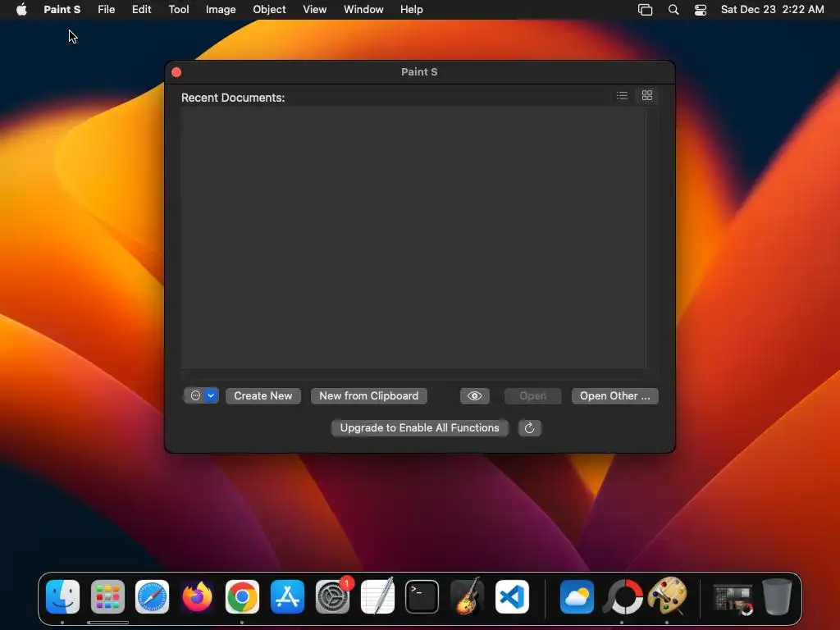Open the App Store from the Dock
The height and width of the screenshot is (630, 840).
(287, 597)
